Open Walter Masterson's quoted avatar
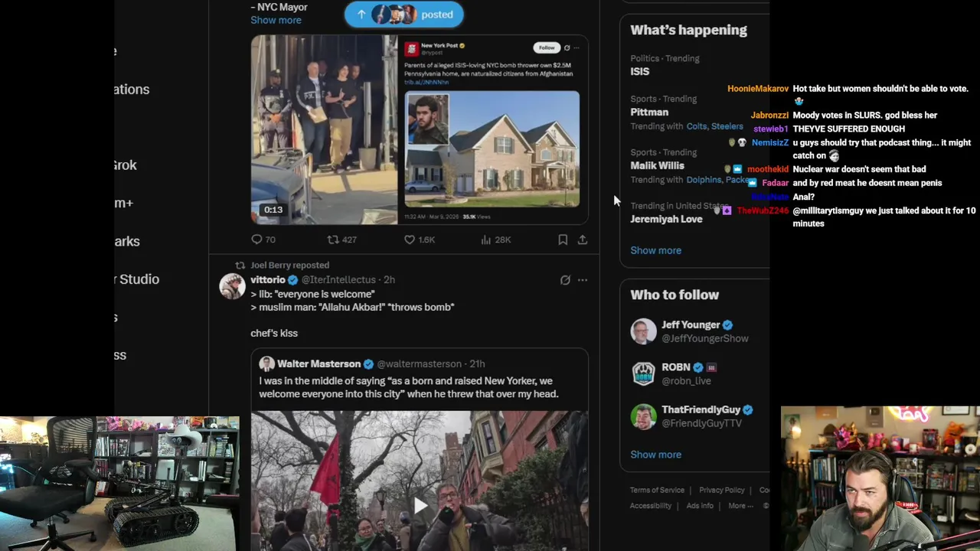This screenshot has width=980, height=551. coord(266,364)
